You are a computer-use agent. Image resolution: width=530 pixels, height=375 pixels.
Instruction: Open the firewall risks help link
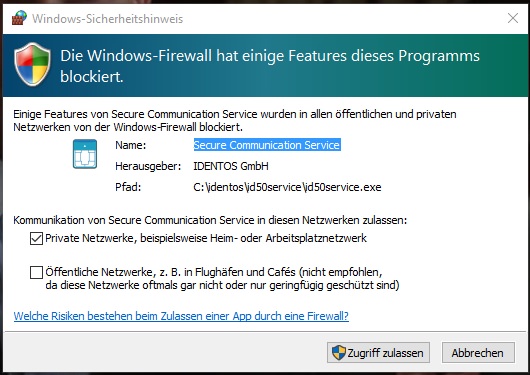coord(181,316)
